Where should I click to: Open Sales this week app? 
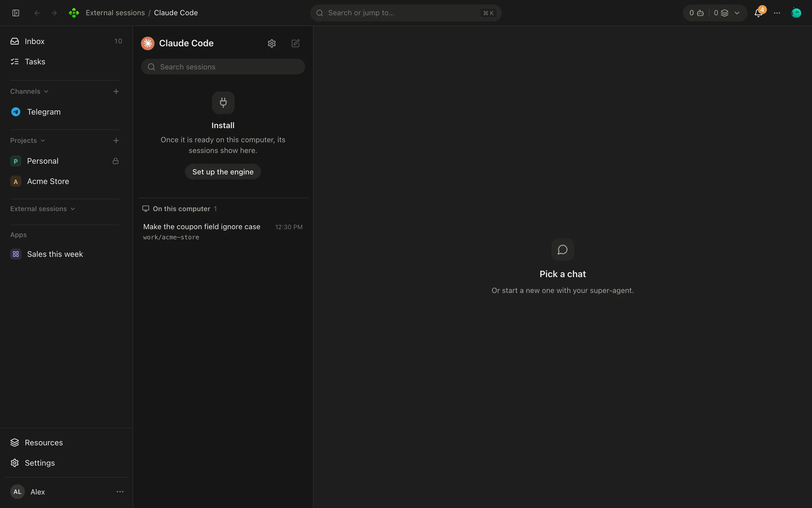coord(66,254)
